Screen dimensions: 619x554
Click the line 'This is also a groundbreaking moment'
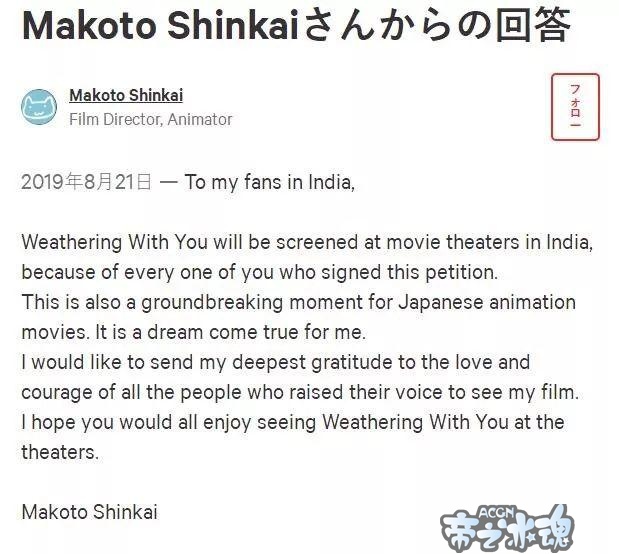(x=298, y=302)
